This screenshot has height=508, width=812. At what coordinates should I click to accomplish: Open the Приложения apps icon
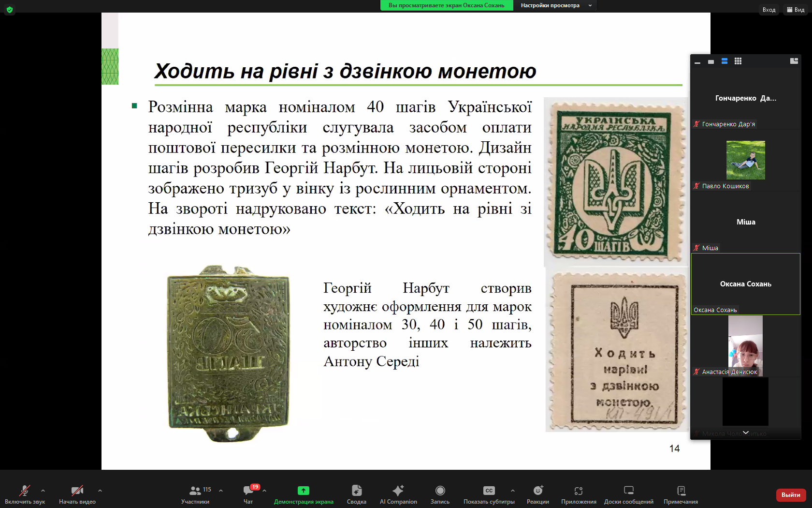tap(579, 493)
